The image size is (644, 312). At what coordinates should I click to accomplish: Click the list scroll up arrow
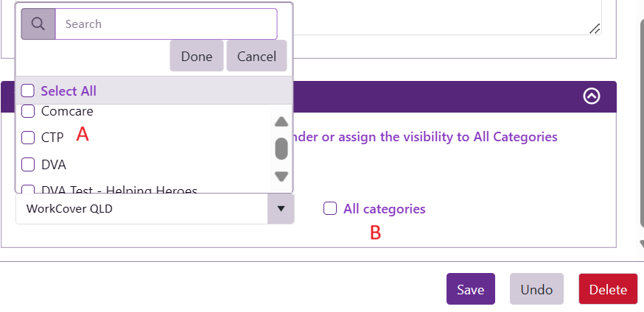[x=281, y=122]
